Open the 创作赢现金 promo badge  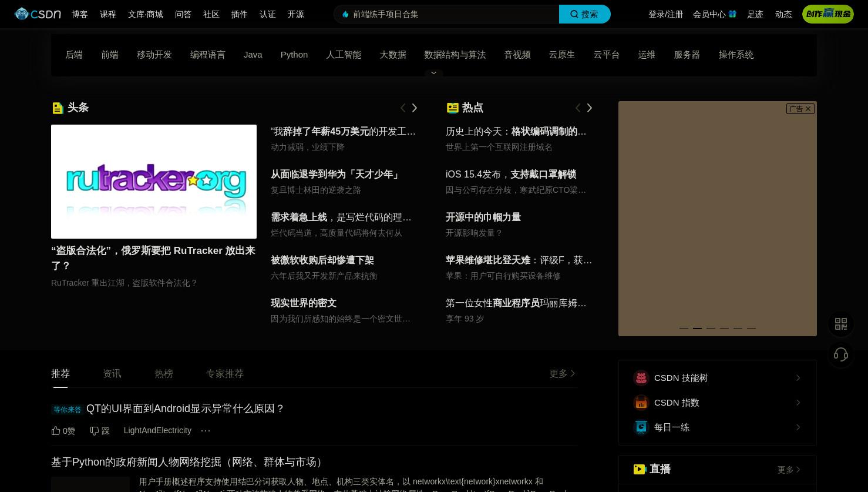[828, 14]
